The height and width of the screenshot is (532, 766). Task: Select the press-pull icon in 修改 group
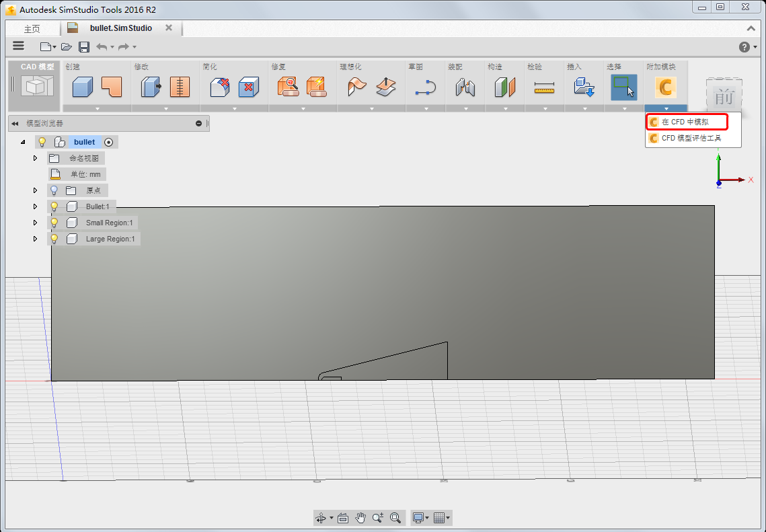[x=151, y=87]
